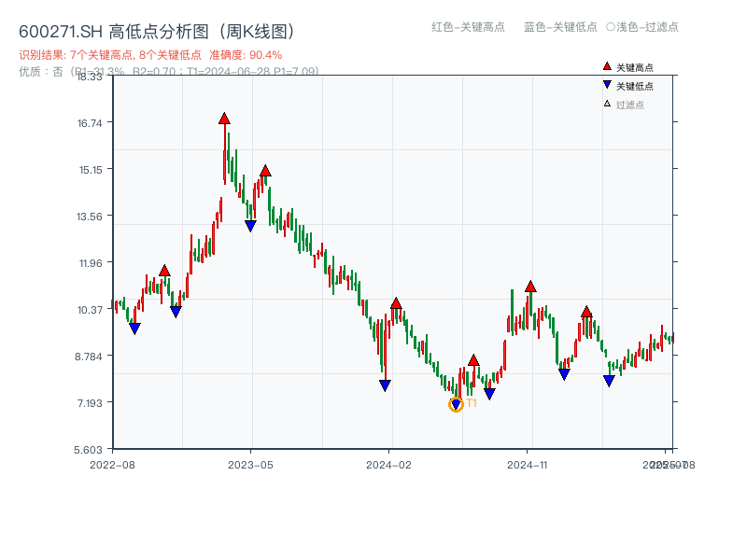
Task: Click the 浅色-过滤点 header legend text
Action: coord(642,27)
